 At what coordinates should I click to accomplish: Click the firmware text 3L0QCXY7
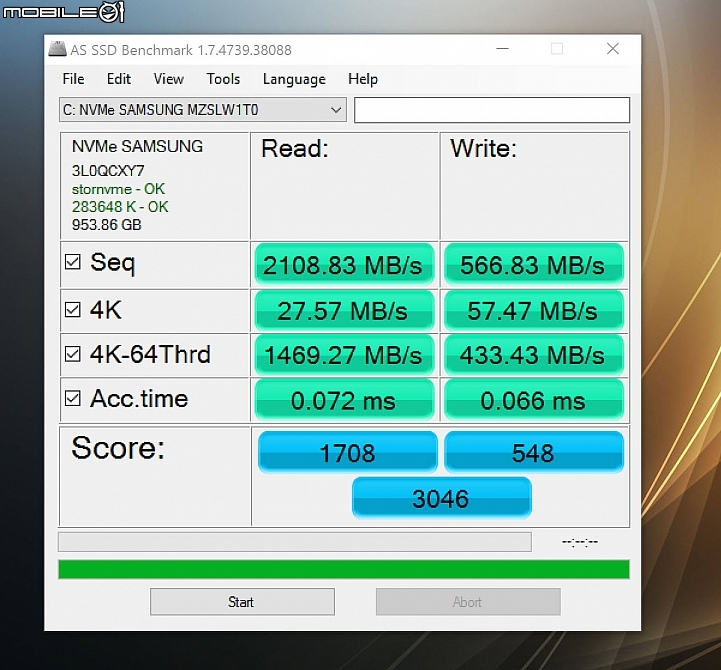[108, 171]
